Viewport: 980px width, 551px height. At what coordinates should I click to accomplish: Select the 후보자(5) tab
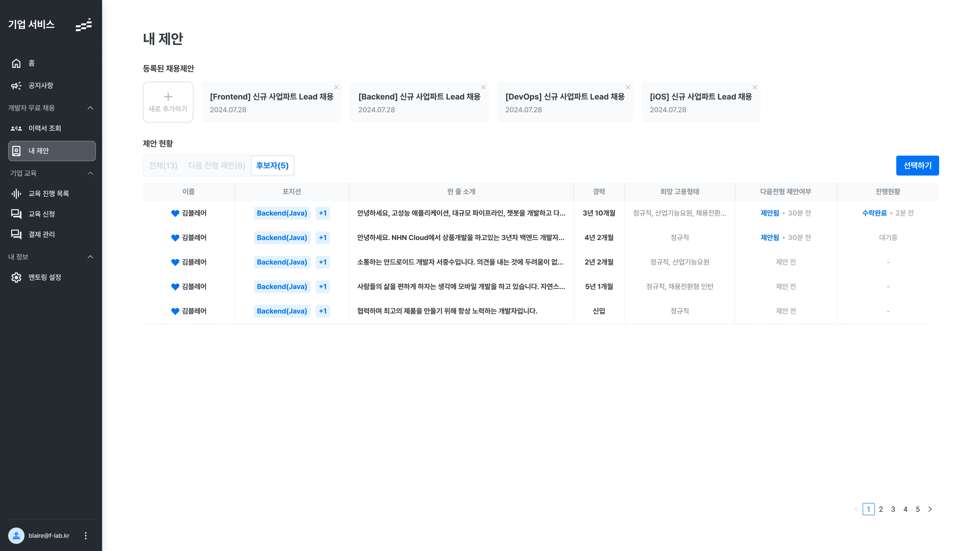[x=272, y=165]
